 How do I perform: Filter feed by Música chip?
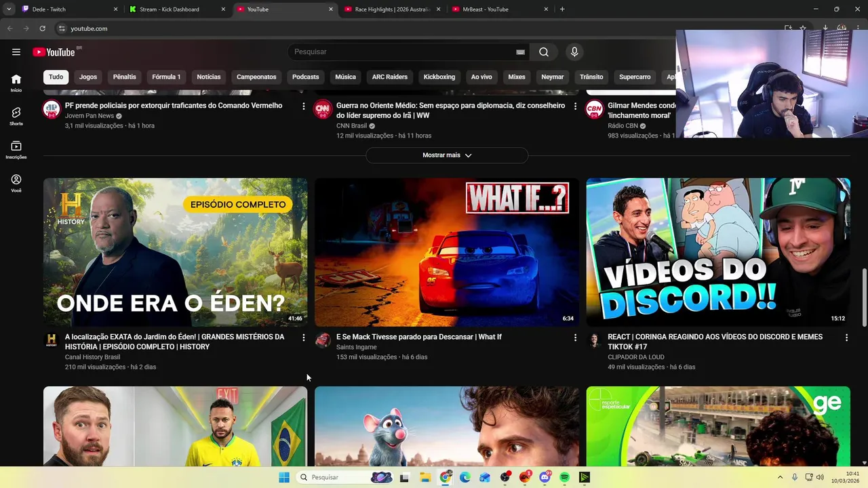coord(345,77)
